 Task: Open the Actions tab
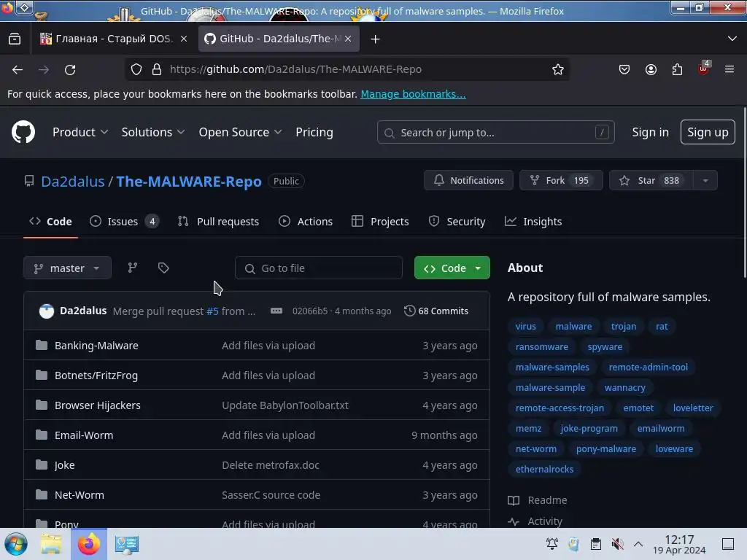click(306, 222)
